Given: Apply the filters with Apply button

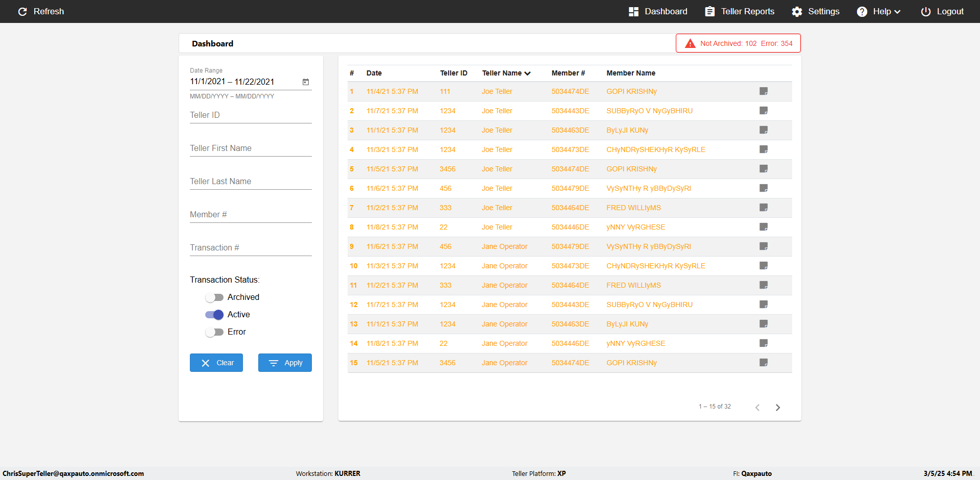Looking at the screenshot, I should point(285,363).
